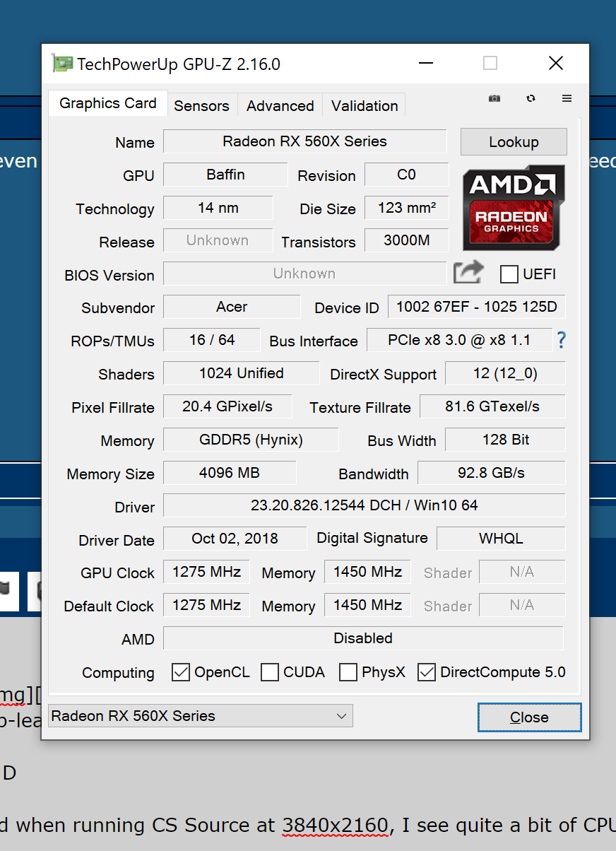The width and height of the screenshot is (616, 851).
Task: Click the Revision field showing C0
Action: point(407,174)
